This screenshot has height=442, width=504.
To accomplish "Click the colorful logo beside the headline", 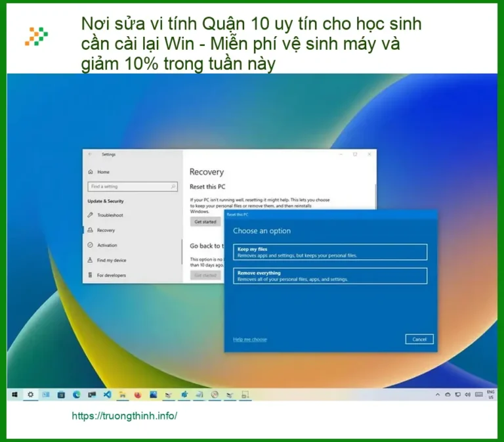I will point(36,36).
